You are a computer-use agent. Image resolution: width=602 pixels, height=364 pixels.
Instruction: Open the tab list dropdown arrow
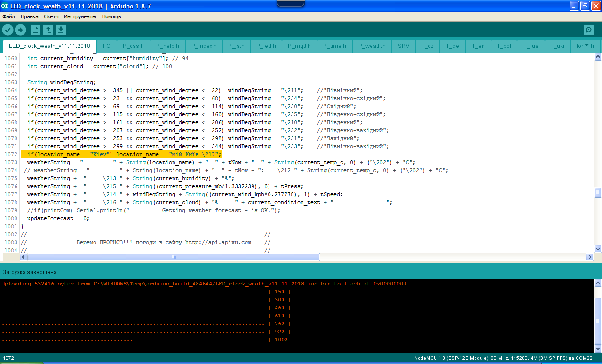click(586, 46)
